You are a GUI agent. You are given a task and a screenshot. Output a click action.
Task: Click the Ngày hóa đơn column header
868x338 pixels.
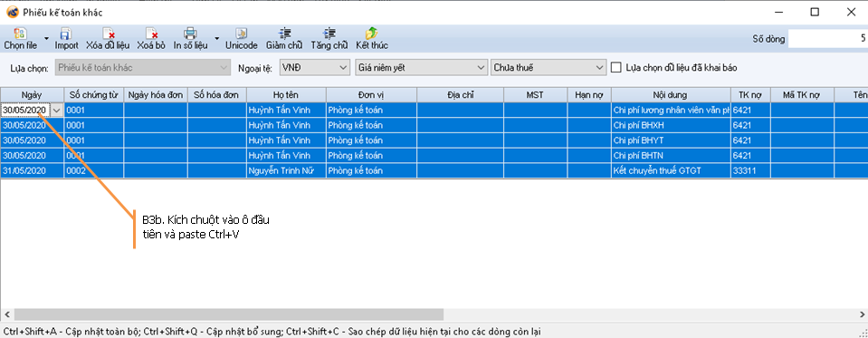tap(156, 95)
